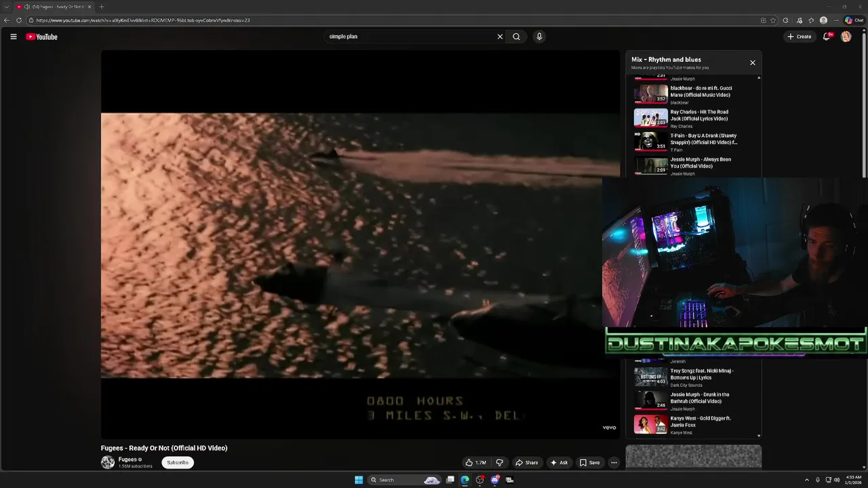
Task: Open the Copilot Chat button
Action: point(854,20)
